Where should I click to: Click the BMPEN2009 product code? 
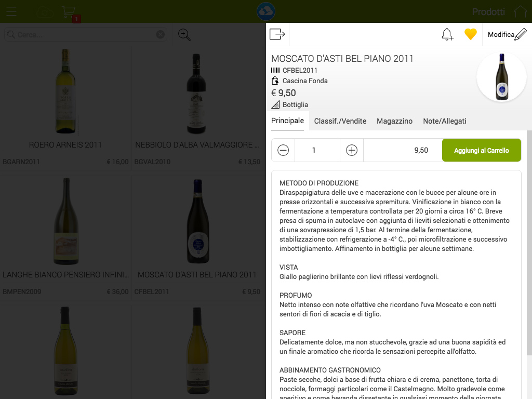pos(22,291)
